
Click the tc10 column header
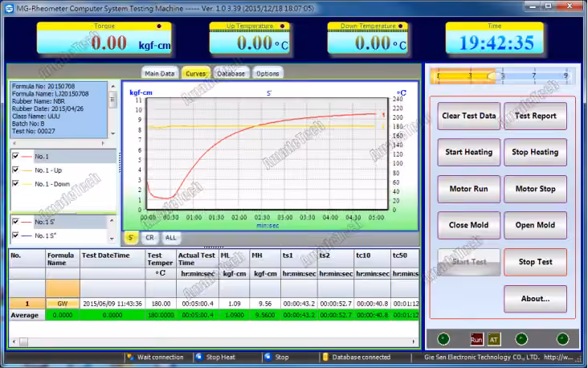[x=373, y=259]
